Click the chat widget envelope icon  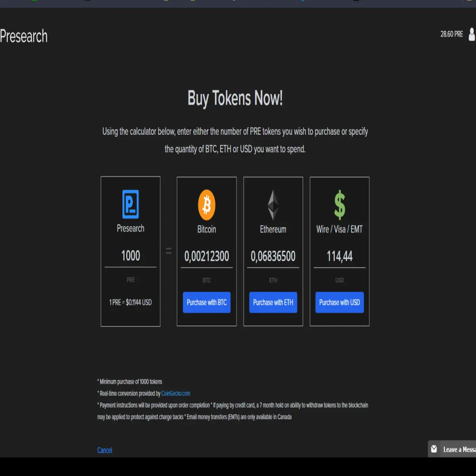click(434, 449)
